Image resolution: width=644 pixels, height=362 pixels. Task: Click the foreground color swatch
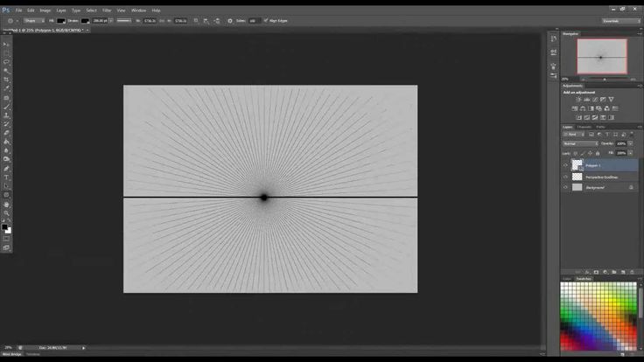[x=4, y=226]
